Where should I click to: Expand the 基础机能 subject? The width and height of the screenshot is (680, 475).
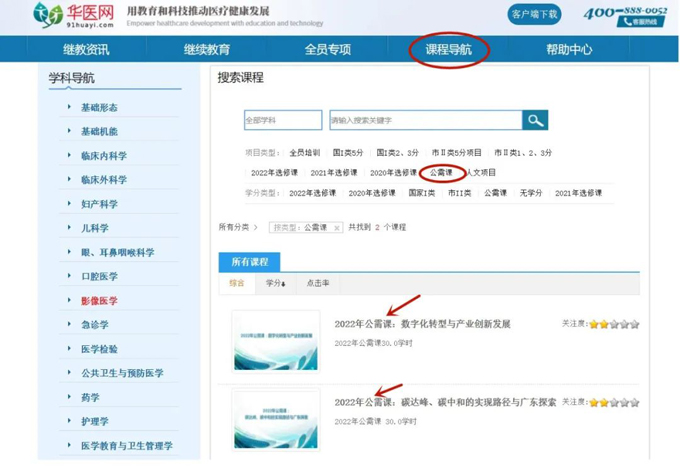(x=99, y=131)
